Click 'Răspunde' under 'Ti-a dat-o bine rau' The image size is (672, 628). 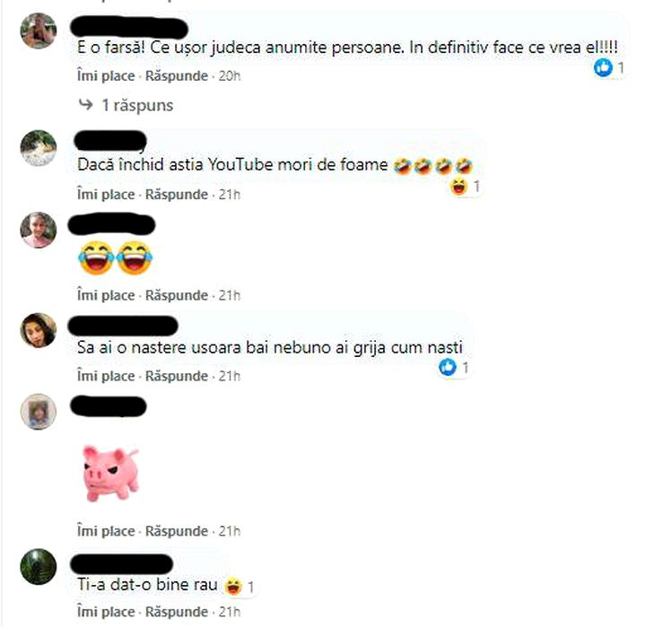point(177,612)
